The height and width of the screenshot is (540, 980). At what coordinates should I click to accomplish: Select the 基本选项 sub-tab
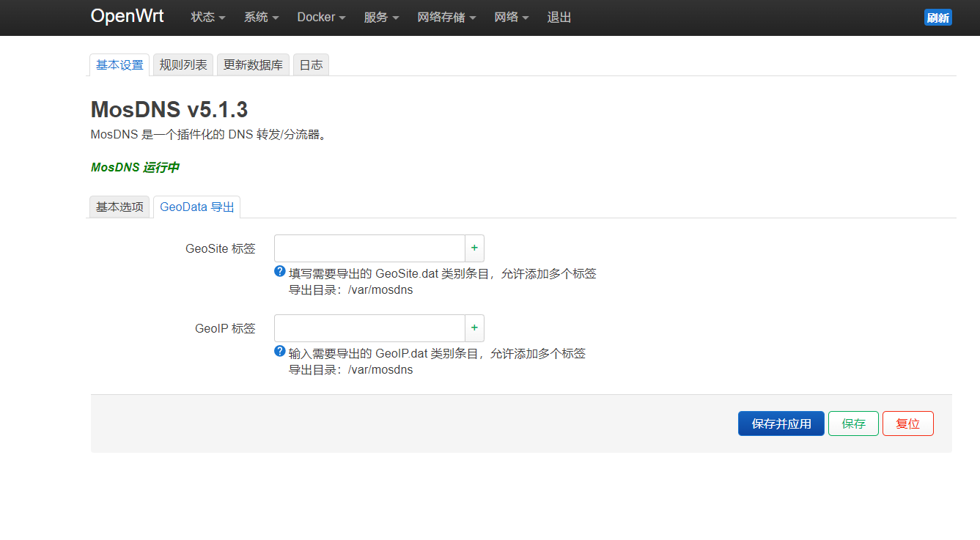120,207
